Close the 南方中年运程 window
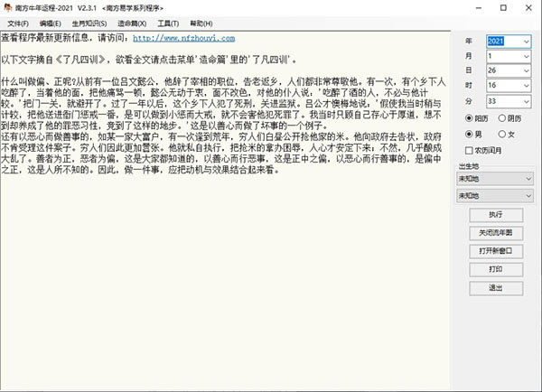Screen dimensions: 542x392 (x=528, y=7)
